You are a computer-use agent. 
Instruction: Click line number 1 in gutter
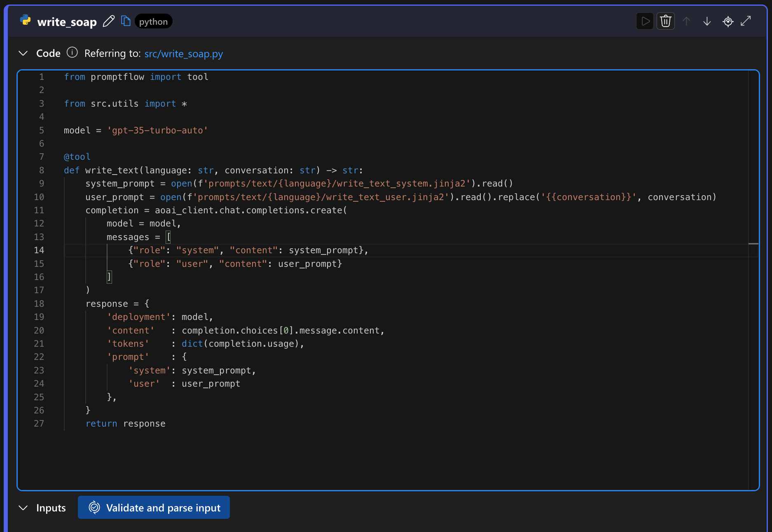pos(42,77)
